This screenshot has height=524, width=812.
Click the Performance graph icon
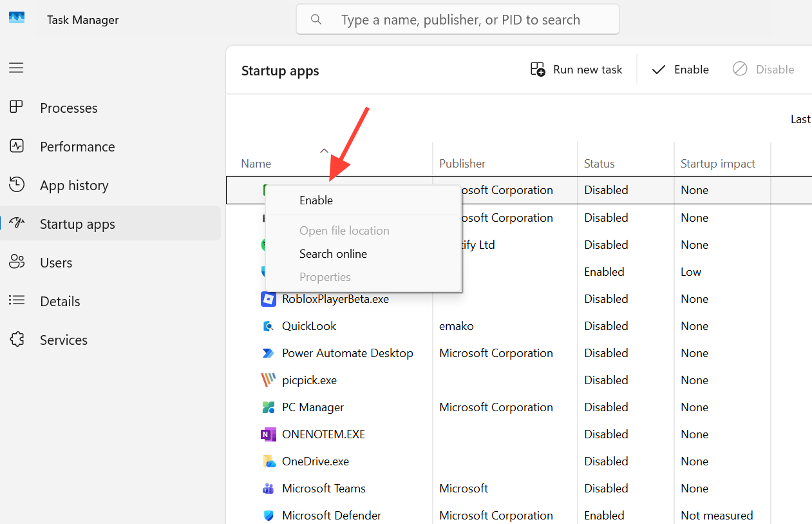[17, 146]
